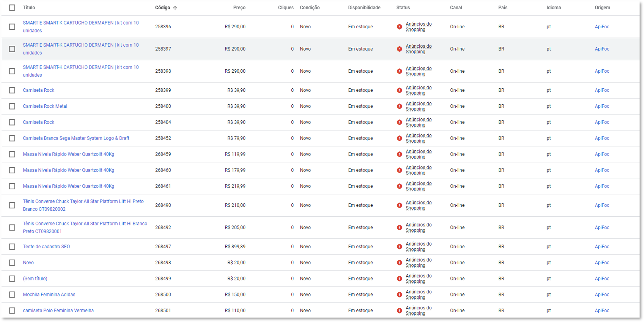
Task: Open the product titled Novo
Action: pyautogui.click(x=28, y=263)
